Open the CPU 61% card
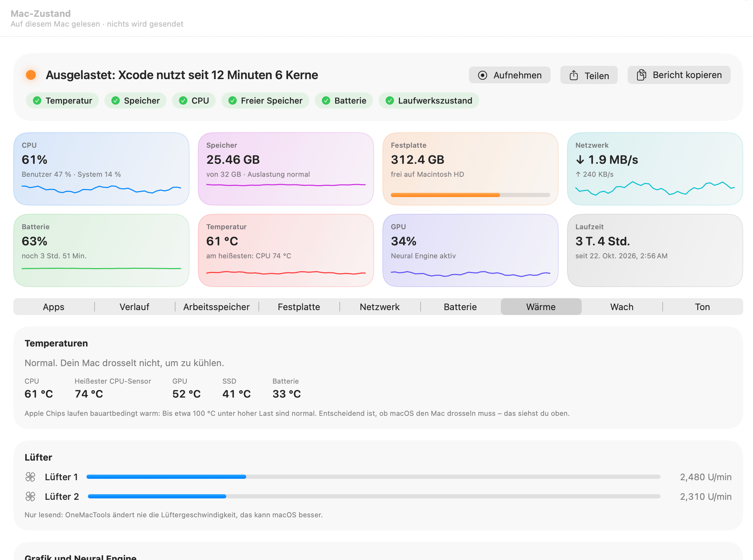Screen dimensions: 753x560 101,169
